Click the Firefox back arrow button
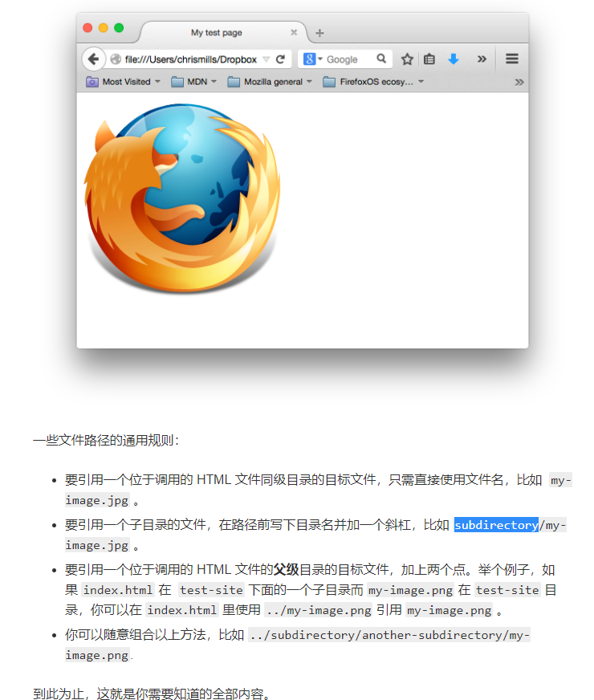 click(93, 59)
